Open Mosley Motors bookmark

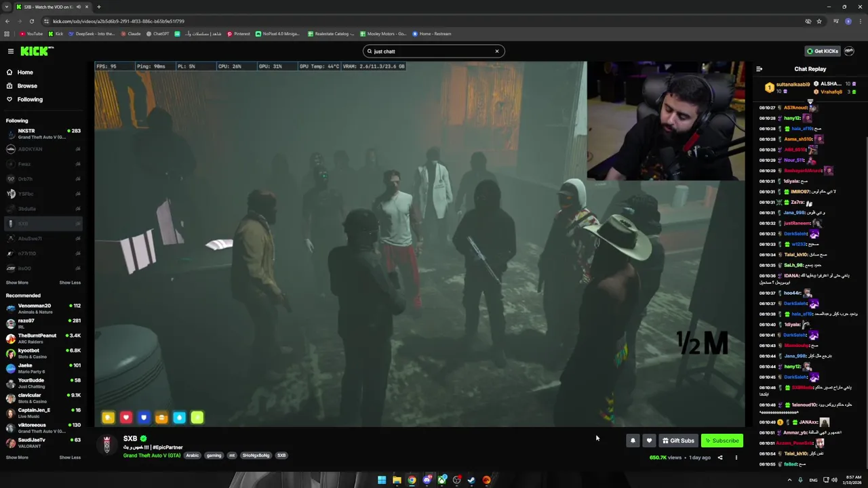pyautogui.click(x=383, y=34)
